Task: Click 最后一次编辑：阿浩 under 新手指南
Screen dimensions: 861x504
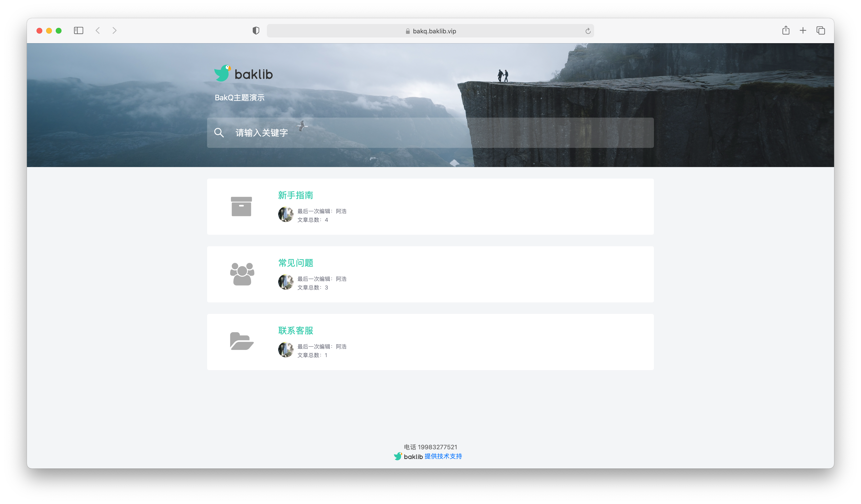Action: 322,211
